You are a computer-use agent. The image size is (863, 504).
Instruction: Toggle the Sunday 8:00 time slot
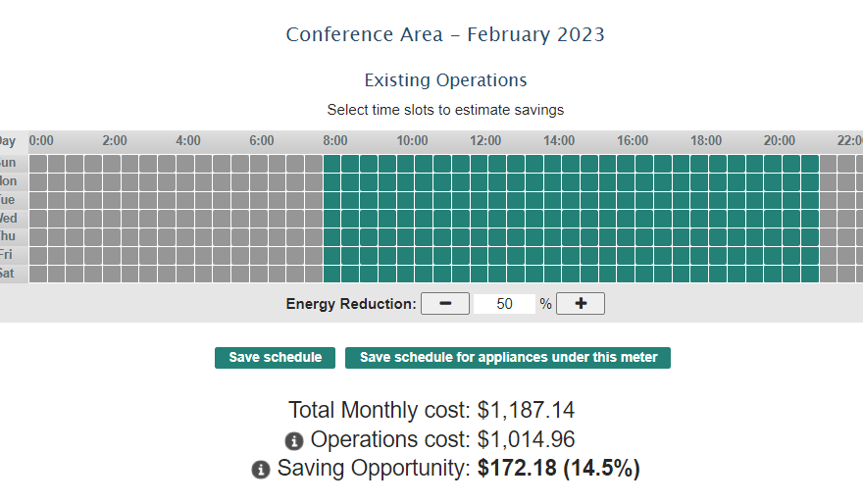[331, 163]
